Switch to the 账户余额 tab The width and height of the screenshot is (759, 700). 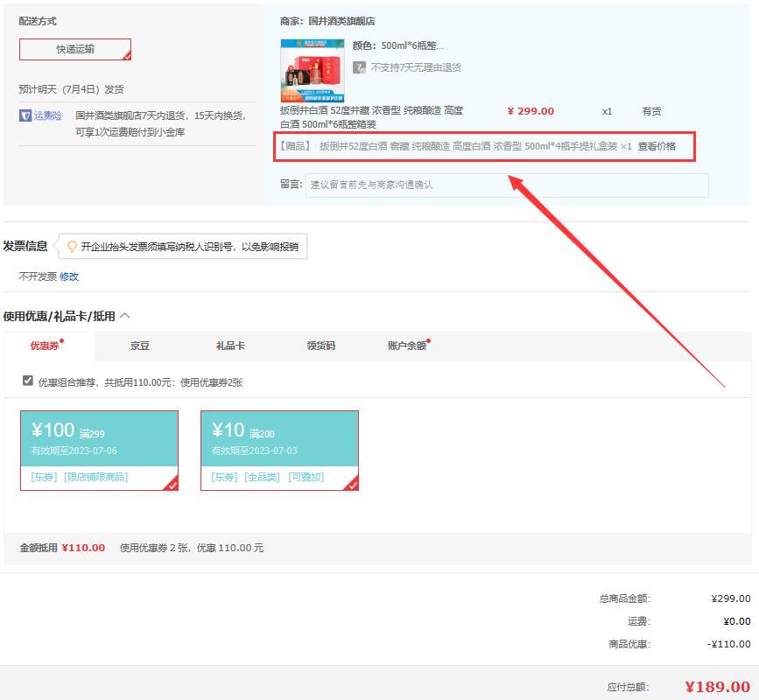coord(407,346)
